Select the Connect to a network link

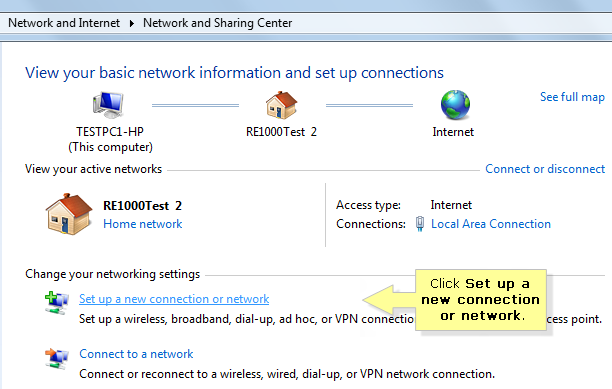(x=136, y=354)
